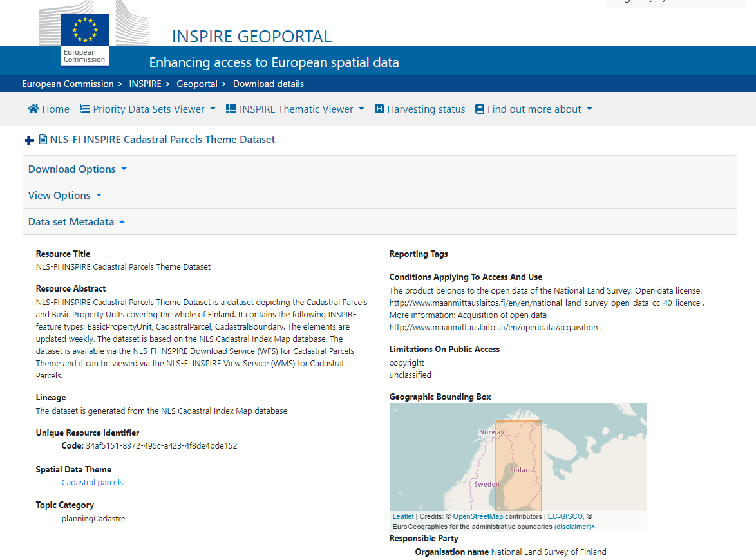Click the Geoportal breadcrumb link

click(196, 84)
